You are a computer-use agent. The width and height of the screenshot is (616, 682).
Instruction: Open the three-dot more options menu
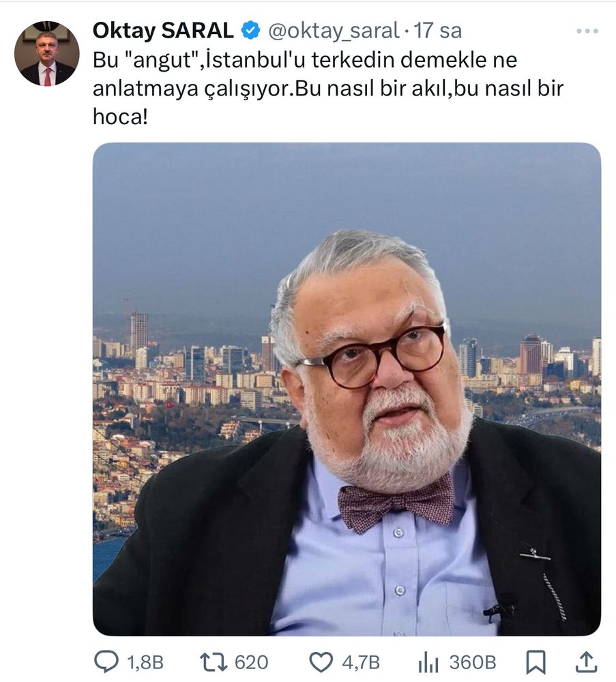click(x=587, y=31)
